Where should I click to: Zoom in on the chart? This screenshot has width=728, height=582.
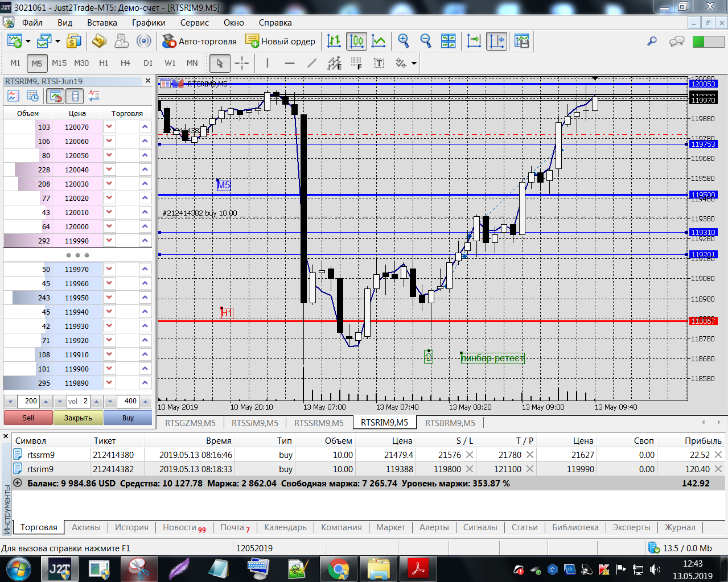click(404, 41)
